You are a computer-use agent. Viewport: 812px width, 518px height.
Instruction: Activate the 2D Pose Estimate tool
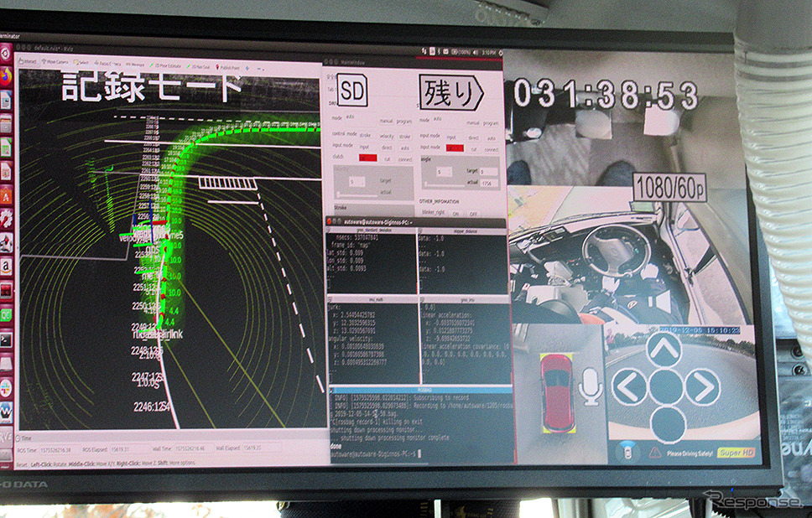pyautogui.click(x=166, y=65)
